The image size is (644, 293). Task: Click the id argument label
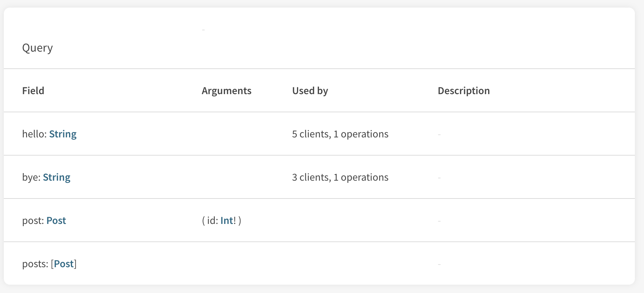pyautogui.click(x=212, y=220)
